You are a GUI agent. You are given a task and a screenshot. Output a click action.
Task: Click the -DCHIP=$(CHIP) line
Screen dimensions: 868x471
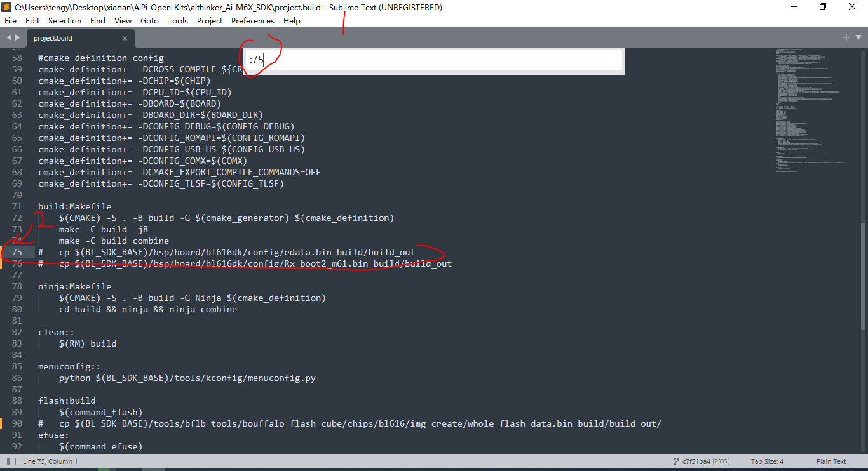(x=125, y=81)
